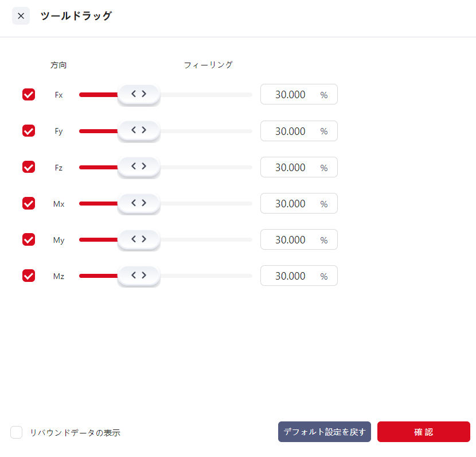
Task: Click the Fy feeling slider handle
Action: (x=138, y=130)
